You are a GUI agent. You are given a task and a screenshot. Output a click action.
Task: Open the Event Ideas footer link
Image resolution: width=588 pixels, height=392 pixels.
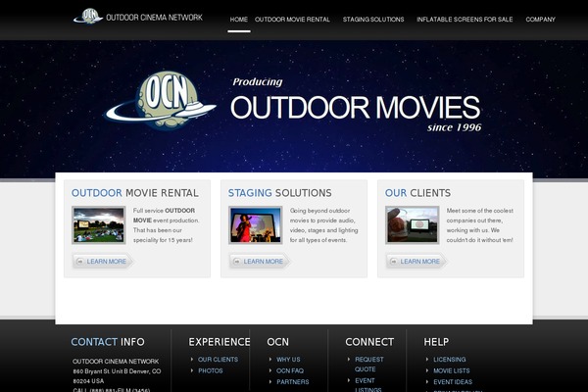pyautogui.click(x=453, y=382)
